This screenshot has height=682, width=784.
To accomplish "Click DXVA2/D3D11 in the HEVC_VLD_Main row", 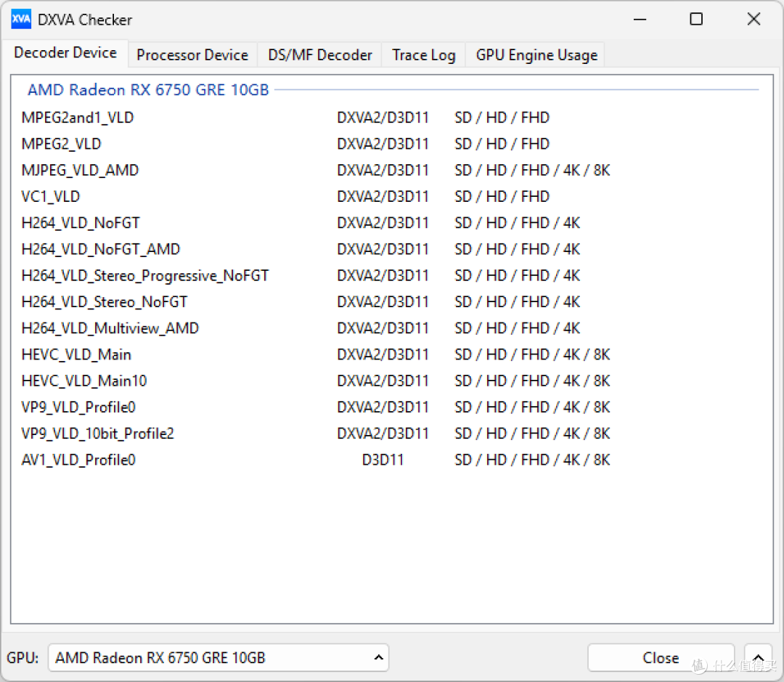I will (383, 354).
